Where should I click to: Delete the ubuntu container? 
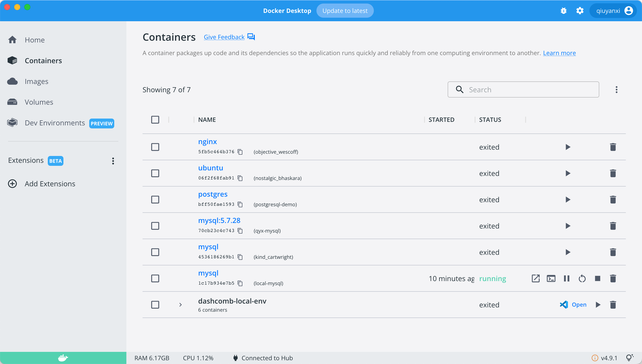pyautogui.click(x=613, y=173)
